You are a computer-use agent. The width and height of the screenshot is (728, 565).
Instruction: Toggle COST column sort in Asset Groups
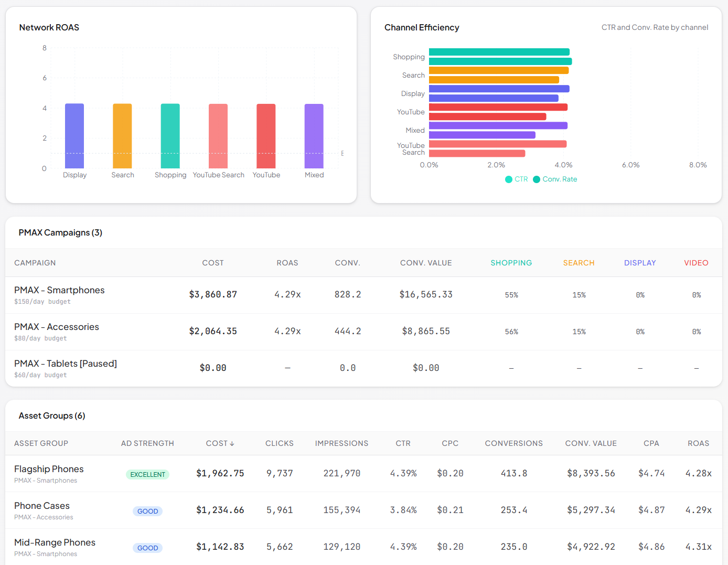point(220,443)
